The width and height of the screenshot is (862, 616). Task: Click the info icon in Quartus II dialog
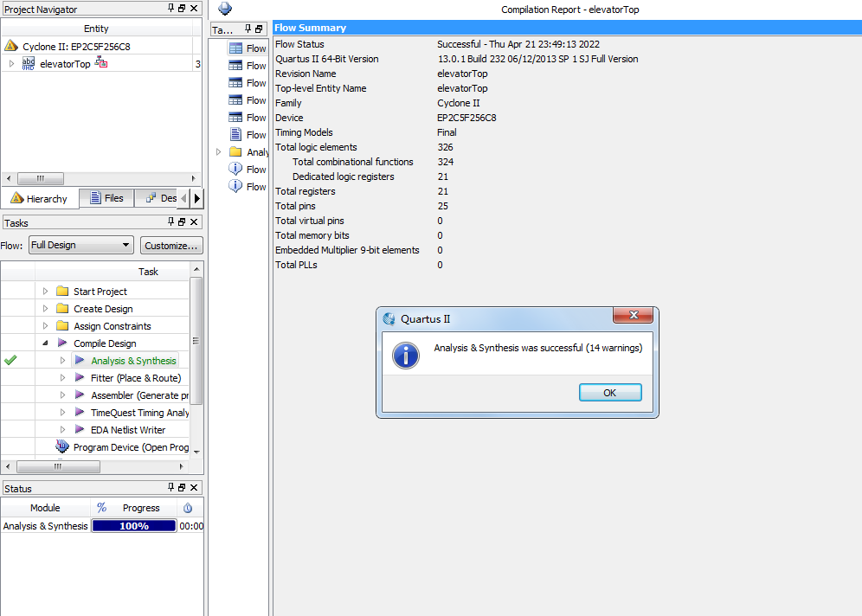click(x=406, y=356)
